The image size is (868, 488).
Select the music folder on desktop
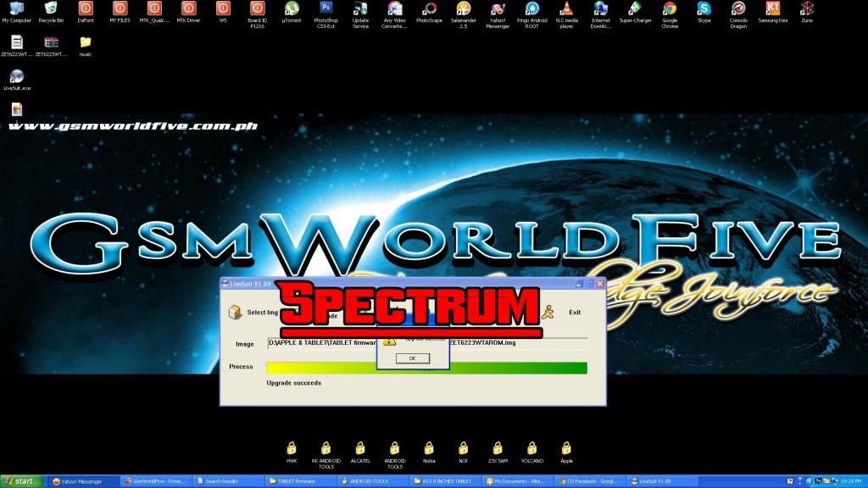coord(86,46)
